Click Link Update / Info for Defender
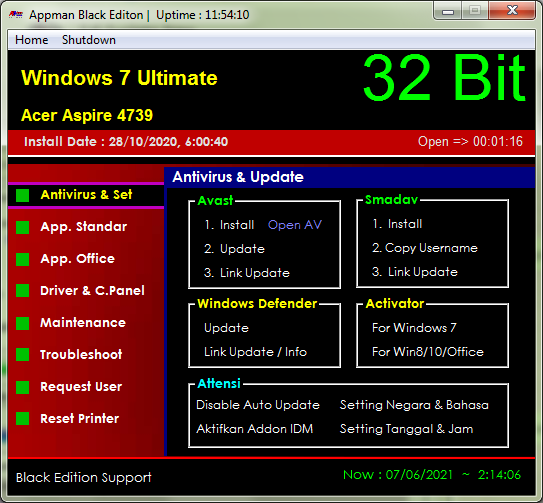Image resolution: width=543 pixels, height=503 pixels. click(x=256, y=352)
